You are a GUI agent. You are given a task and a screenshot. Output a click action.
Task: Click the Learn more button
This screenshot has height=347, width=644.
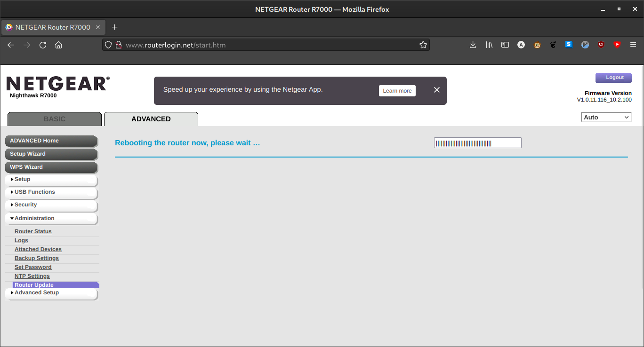397,91
